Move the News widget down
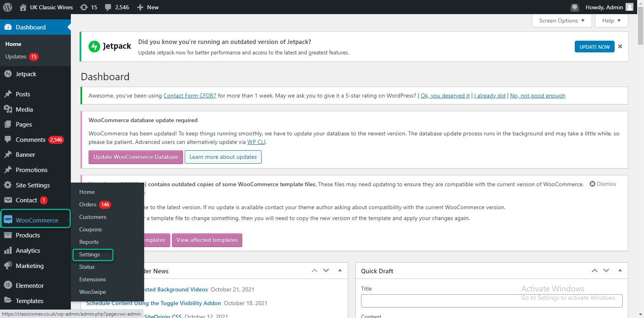Viewport: 644px width, 318px height. point(326,270)
